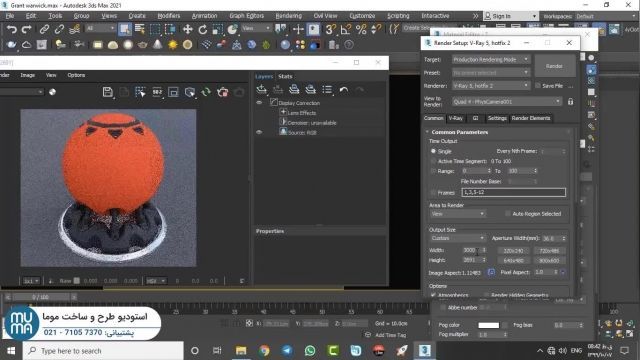Switch to the Render Elements tab
Image resolution: width=640 pixels, height=360 pixels.
(531, 118)
